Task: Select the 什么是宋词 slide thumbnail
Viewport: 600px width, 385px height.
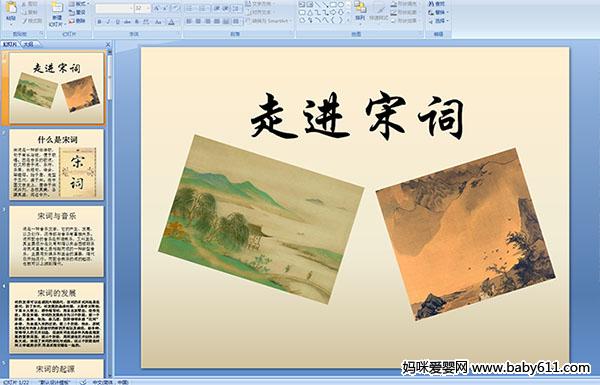Action: tap(57, 165)
